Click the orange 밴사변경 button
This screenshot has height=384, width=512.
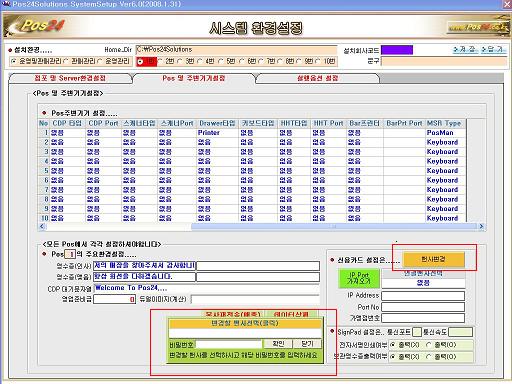point(433,259)
